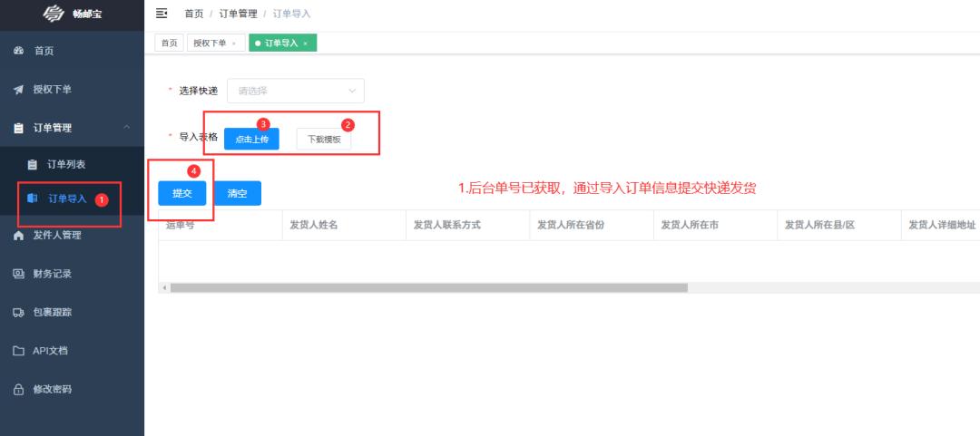This screenshot has width=980, height=436.
Task: Click the lock icon for 修改密码
Action: (18, 389)
